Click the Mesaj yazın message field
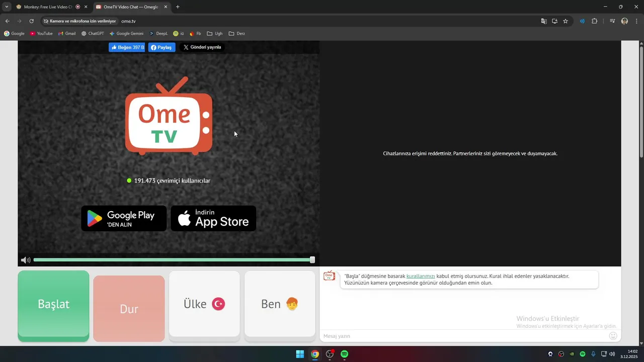 click(463, 336)
